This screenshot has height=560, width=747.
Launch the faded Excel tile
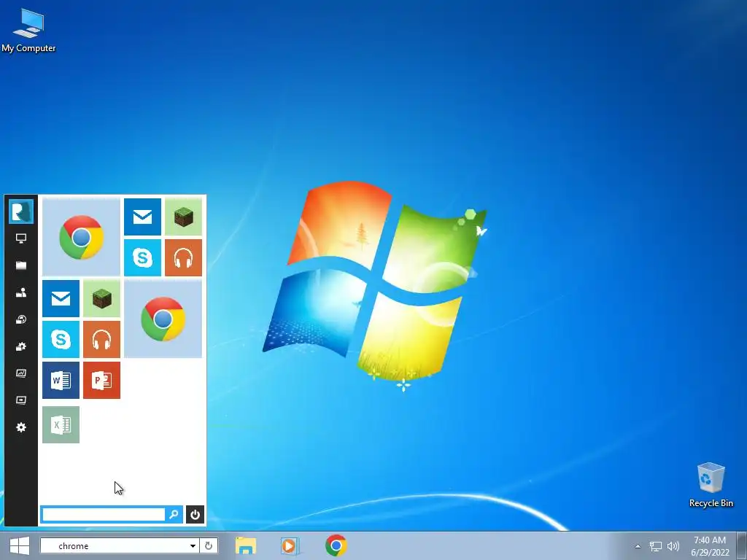tap(61, 425)
